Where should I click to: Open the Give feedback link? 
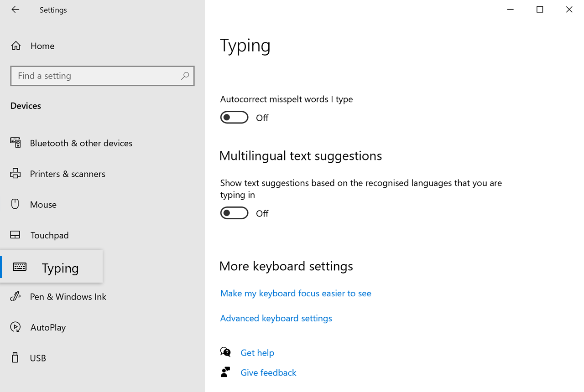pos(268,373)
